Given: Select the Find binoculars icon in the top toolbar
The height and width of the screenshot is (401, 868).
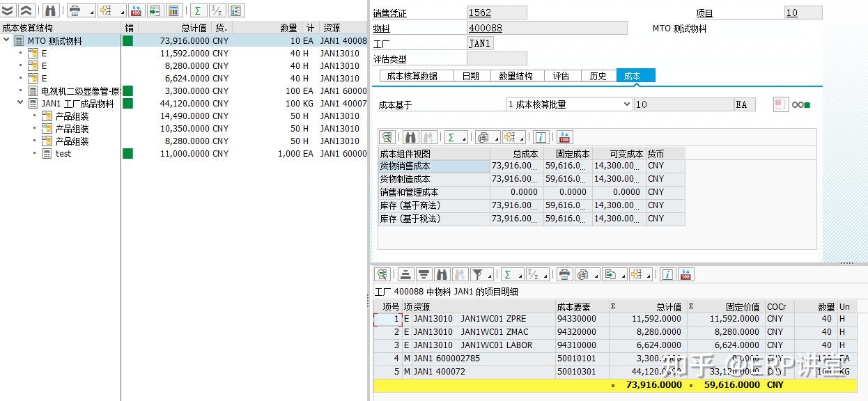Looking at the screenshot, I should point(52,10).
